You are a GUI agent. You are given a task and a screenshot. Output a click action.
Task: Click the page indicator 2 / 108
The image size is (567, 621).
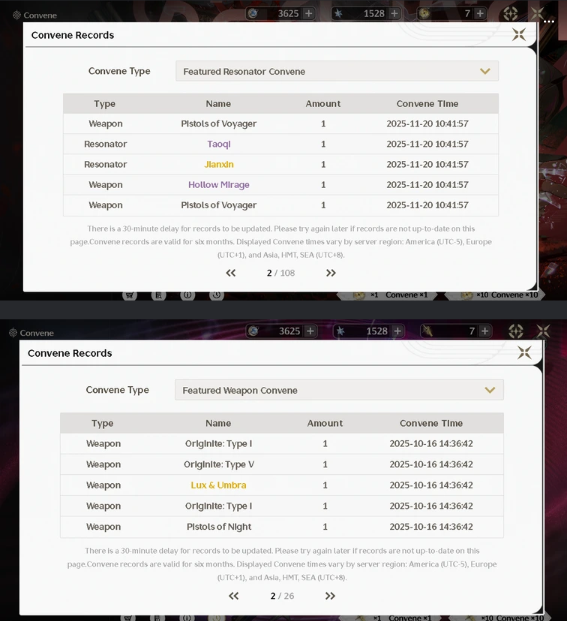281,273
